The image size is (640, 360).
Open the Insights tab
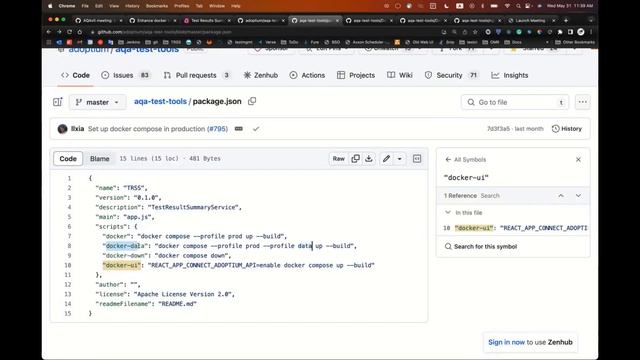(x=509, y=75)
